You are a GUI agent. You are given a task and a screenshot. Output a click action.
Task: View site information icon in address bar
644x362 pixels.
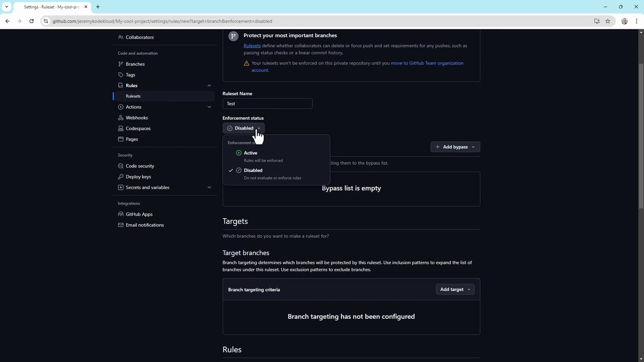pos(46,21)
